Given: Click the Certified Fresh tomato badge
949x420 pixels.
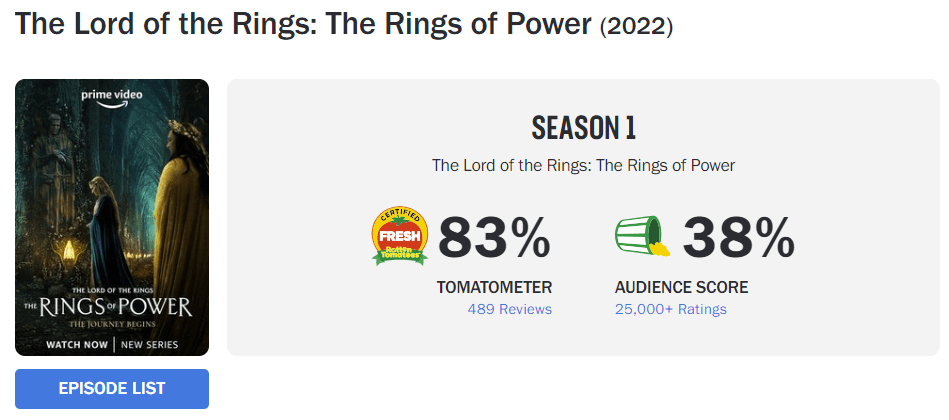Looking at the screenshot, I should [x=400, y=236].
